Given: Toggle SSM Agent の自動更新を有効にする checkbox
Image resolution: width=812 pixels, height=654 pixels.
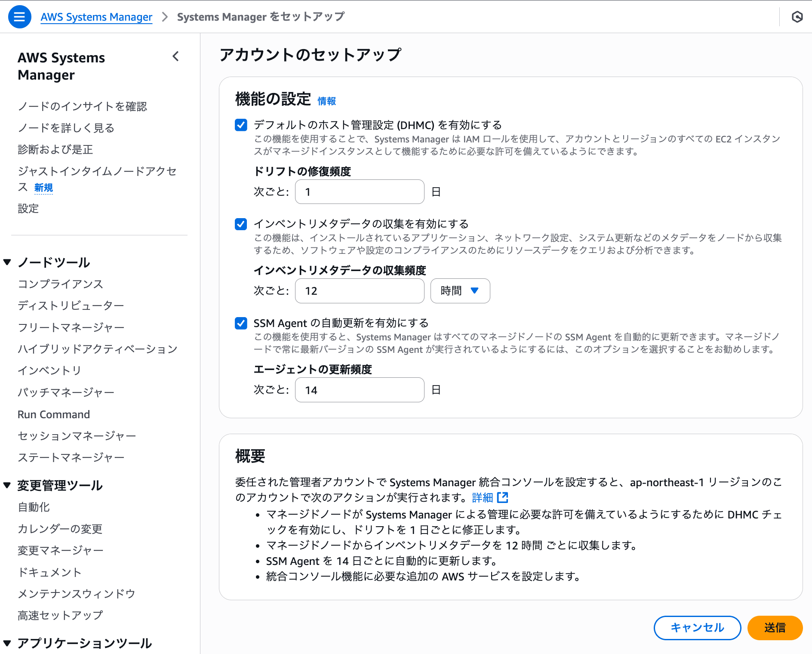Looking at the screenshot, I should point(241,323).
